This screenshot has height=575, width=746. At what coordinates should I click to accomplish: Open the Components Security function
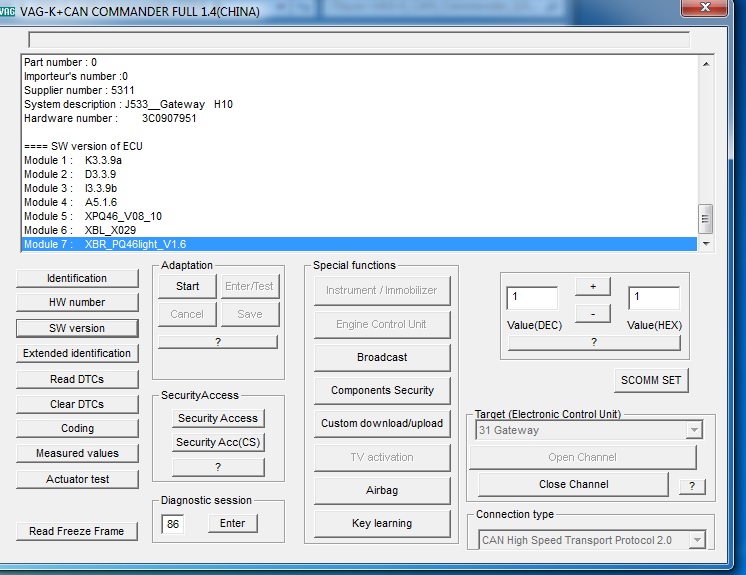(382, 390)
